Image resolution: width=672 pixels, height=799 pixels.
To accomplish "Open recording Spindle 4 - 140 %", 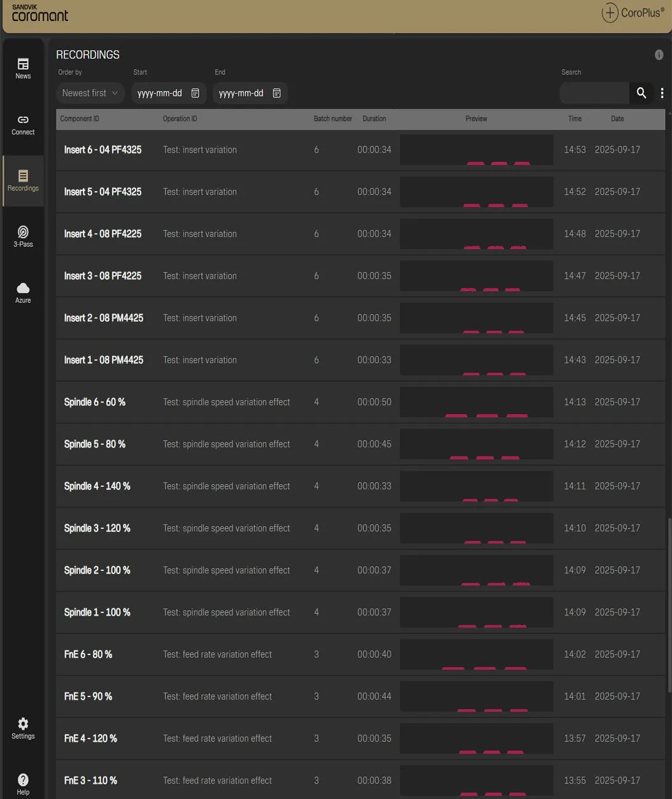I will click(x=97, y=486).
